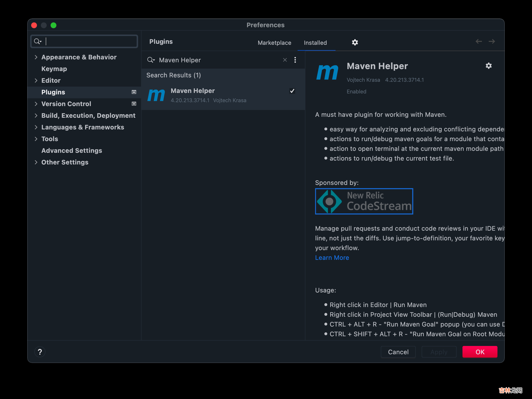
Task: Expand Languages & Frameworks section
Action: click(36, 127)
